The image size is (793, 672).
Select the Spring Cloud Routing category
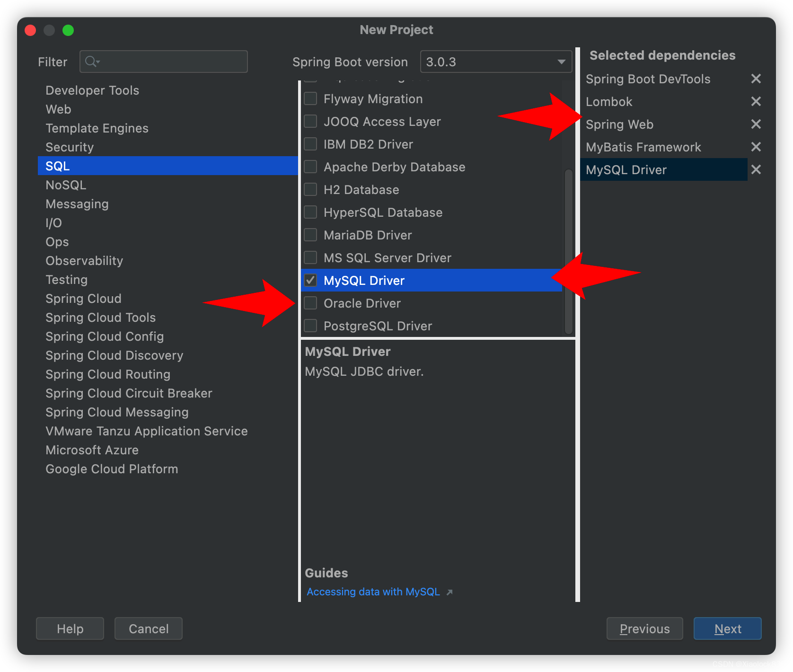point(168,374)
